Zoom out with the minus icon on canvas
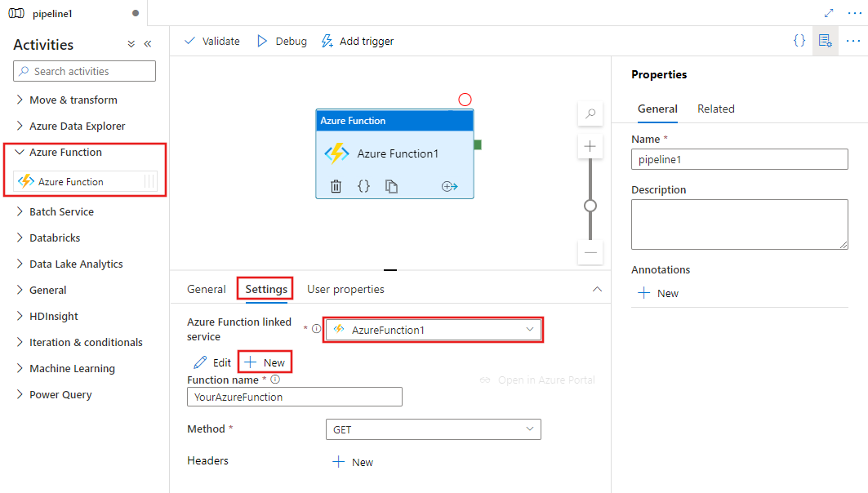 (x=590, y=253)
